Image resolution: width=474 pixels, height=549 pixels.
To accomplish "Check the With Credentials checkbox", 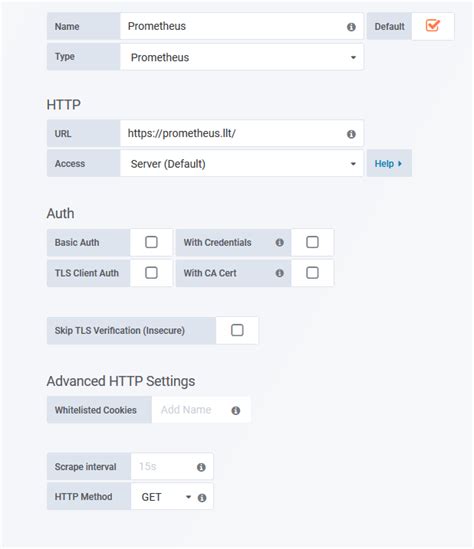I will (x=312, y=242).
